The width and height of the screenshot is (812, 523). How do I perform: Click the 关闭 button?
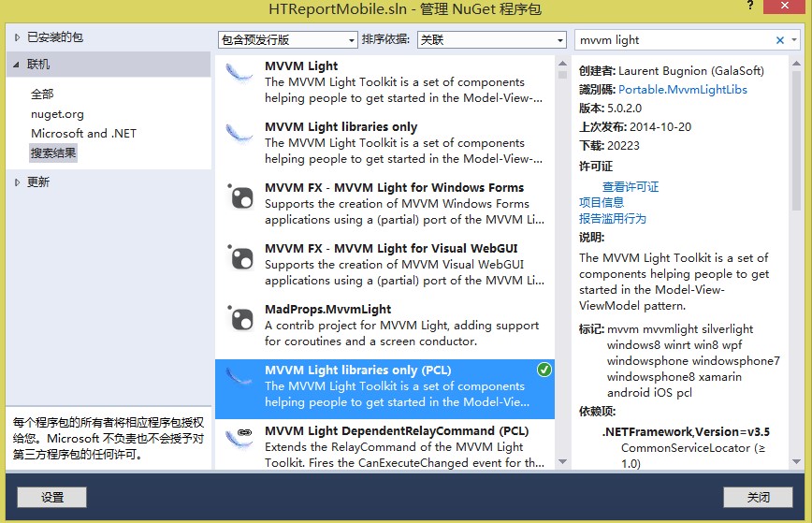click(x=758, y=497)
